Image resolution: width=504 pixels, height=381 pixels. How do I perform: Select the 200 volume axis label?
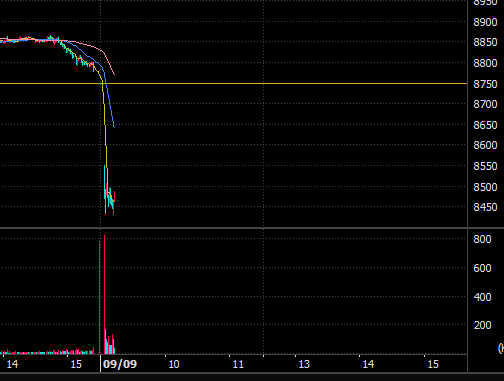pos(482,325)
